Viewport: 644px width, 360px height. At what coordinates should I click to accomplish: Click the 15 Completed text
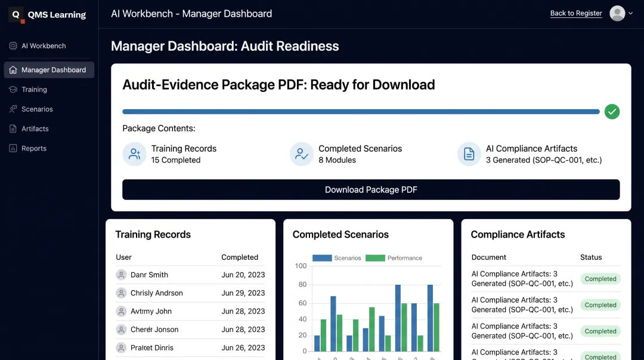point(176,160)
